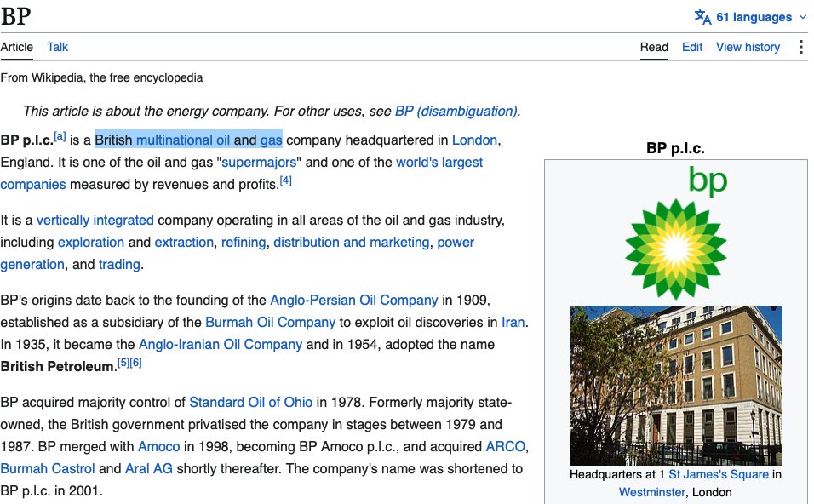Follow the power generation link
814x504 pixels.
point(456,243)
